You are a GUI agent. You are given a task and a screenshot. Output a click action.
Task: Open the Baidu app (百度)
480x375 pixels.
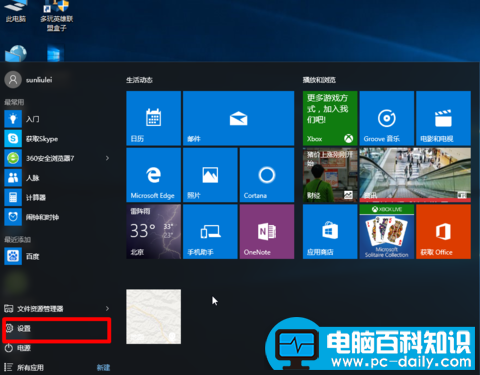(x=57, y=256)
